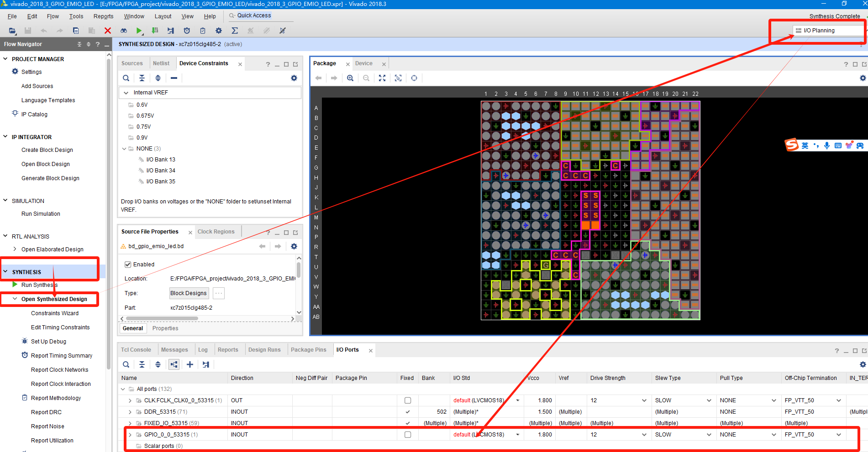
Task: Expand DDR_53315 port row
Action: click(x=130, y=412)
